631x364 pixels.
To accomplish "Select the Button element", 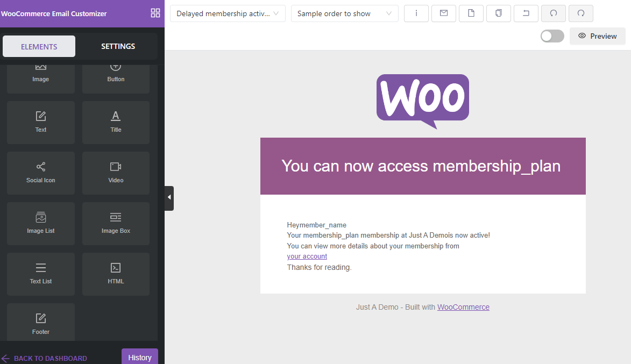I will 116,73.
